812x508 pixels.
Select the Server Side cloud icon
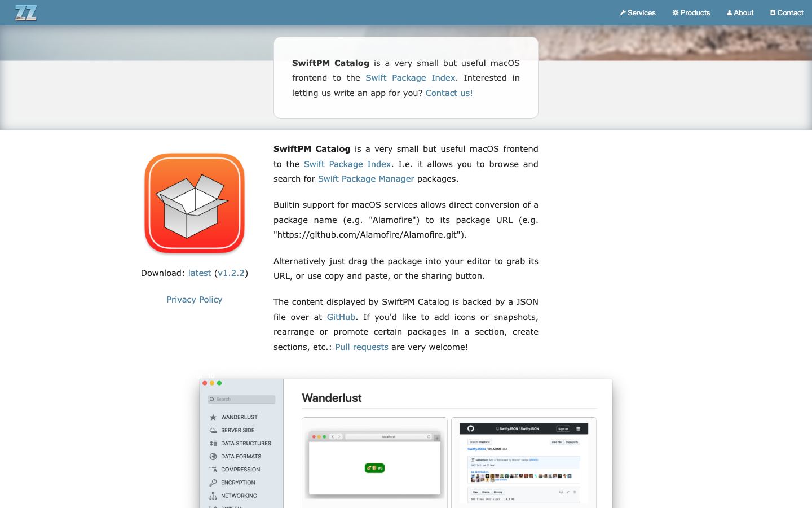coord(213,430)
